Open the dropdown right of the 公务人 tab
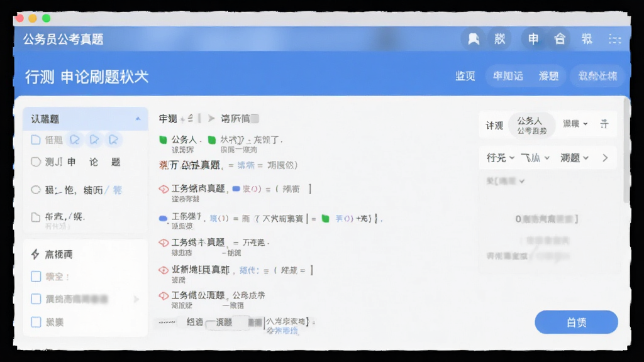The height and width of the screenshot is (362, 644). (x=575, y=124)
